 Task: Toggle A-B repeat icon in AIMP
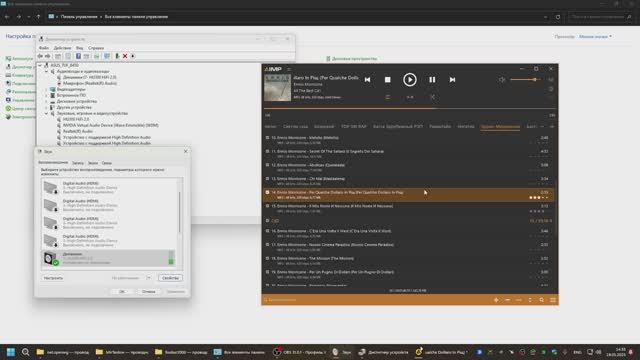click(410, 97)
